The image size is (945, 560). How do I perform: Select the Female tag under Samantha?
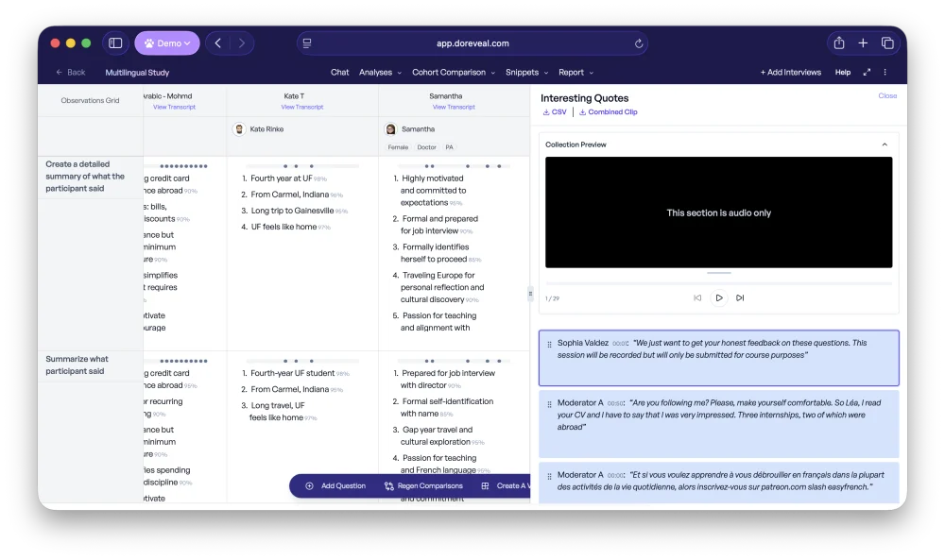(398, 147)
